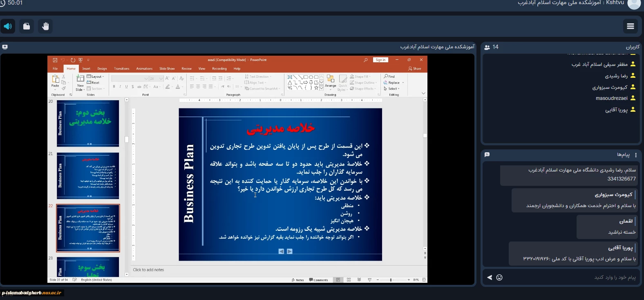Viewport: 644px width, 300px height.
Task: Reset the slide layout
Action: (93, 83)
